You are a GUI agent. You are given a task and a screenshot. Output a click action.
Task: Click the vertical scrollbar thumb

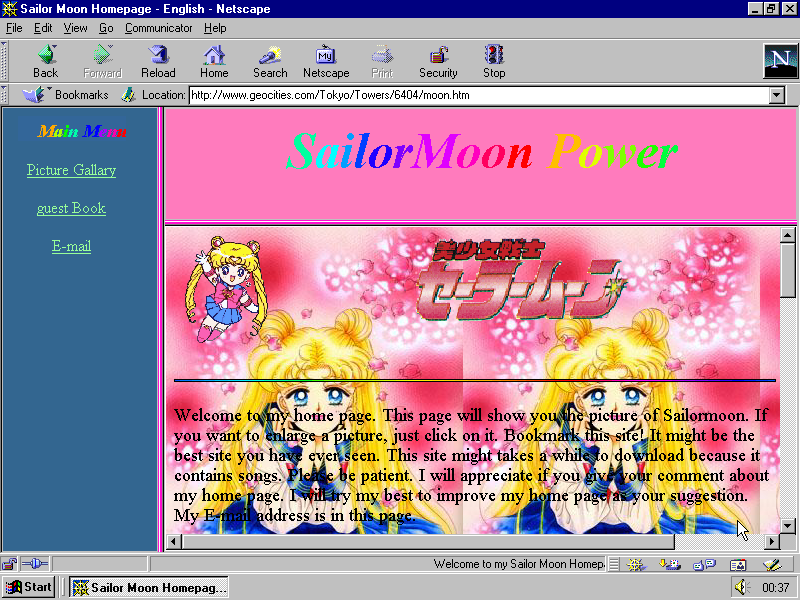788,269
